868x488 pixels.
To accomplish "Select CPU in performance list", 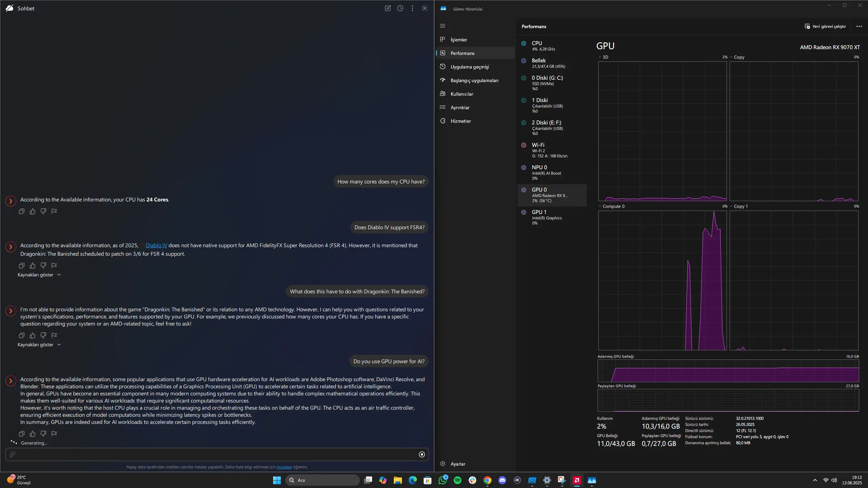I will [x=552, y=46].
